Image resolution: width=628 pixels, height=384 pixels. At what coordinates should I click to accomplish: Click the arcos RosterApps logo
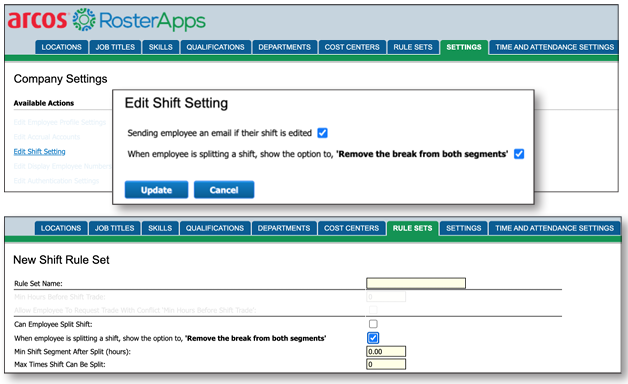click(107, 20)
